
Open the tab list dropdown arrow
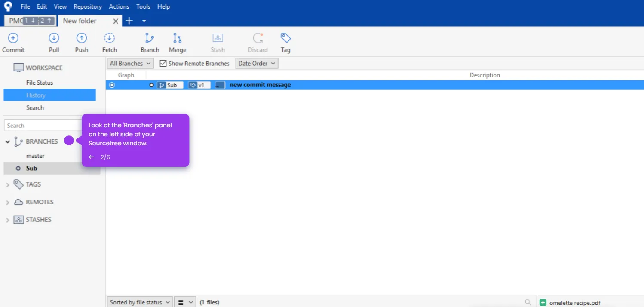pyautogui.click(x=144, y=21)
